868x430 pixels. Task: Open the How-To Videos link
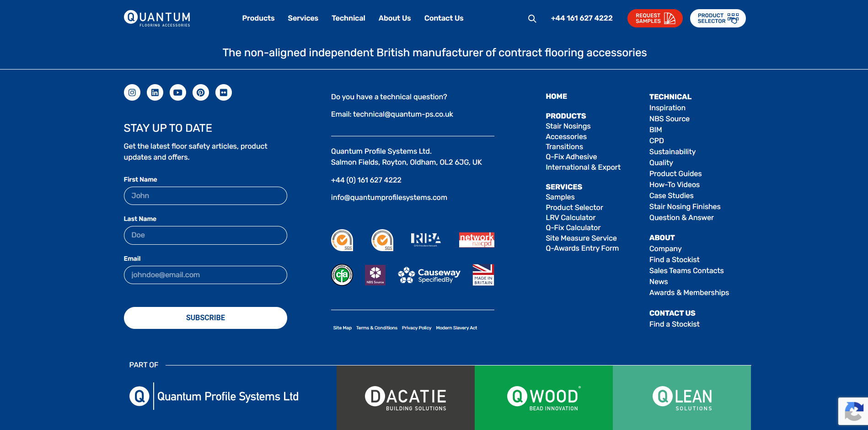pos(675,185)
